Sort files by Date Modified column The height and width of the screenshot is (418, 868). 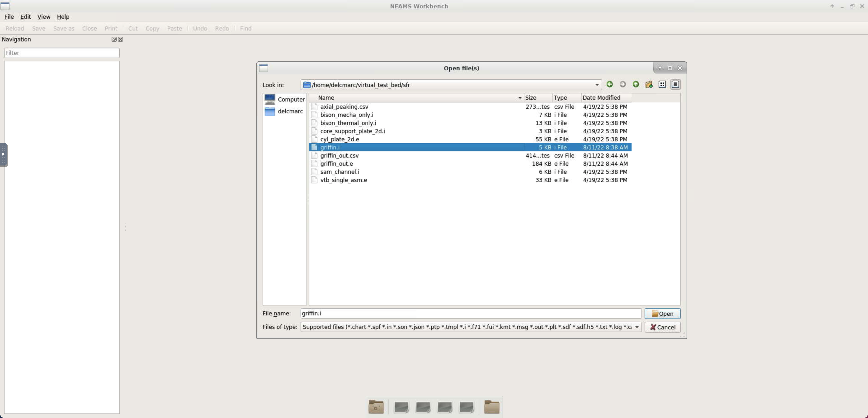click(x=606, y=98)
